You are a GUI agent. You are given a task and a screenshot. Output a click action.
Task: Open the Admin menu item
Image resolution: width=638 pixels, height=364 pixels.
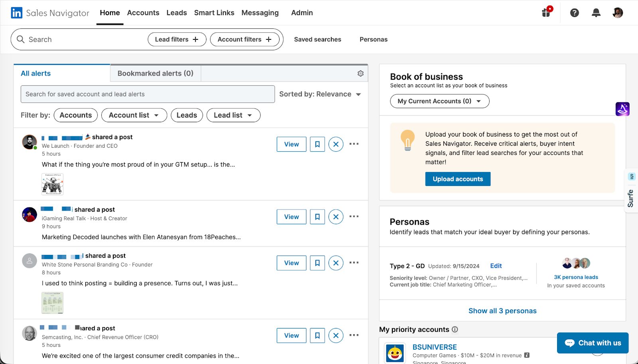tap(302, 13)
